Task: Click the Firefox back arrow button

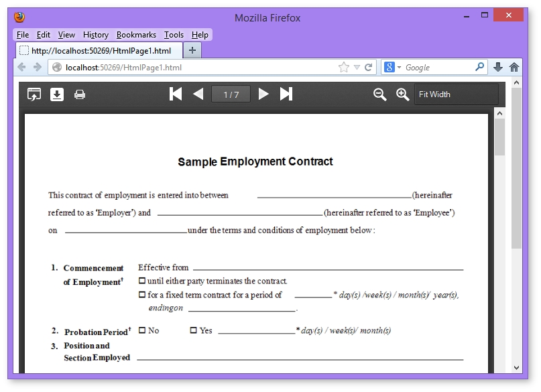Action: click(21, 67)
